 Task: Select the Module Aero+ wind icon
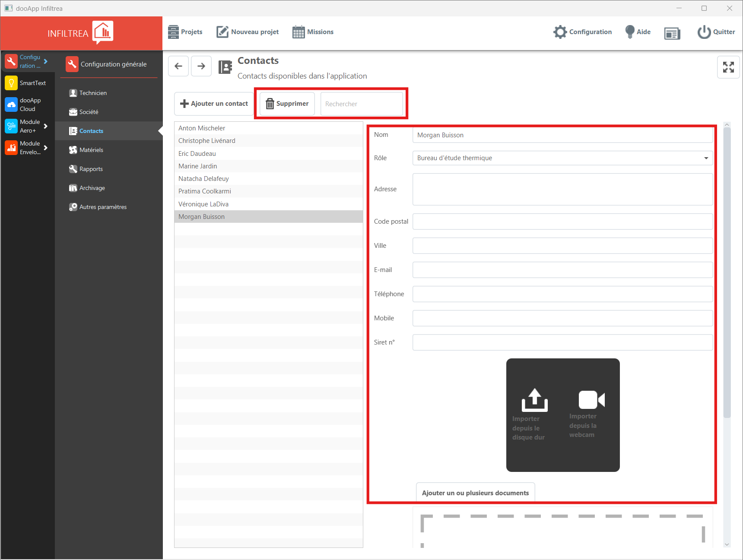[11, 126]
